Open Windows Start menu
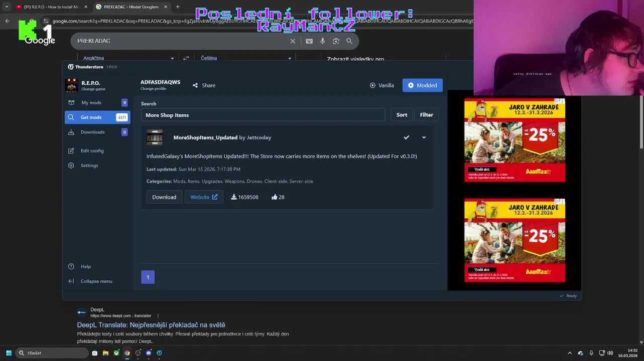 point(9,353)
